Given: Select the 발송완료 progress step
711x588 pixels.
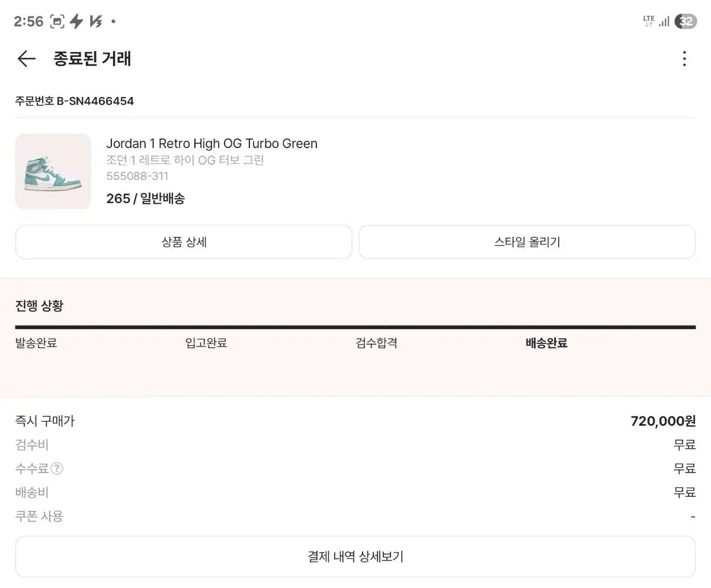Looking at the screenshot, I should (36, 343).
